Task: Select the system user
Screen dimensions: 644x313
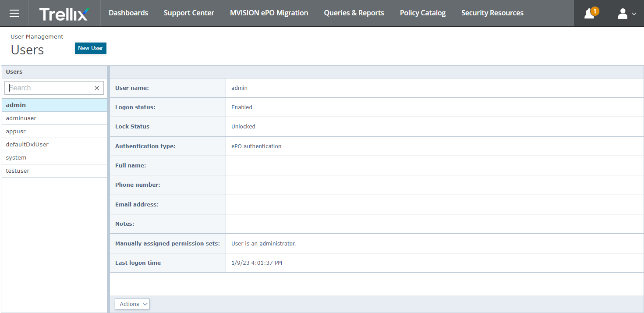Action: point(54,158)
